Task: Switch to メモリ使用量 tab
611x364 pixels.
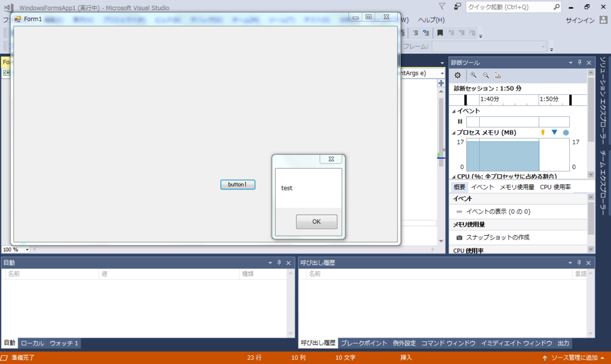Action: click(x=517, y=187)
